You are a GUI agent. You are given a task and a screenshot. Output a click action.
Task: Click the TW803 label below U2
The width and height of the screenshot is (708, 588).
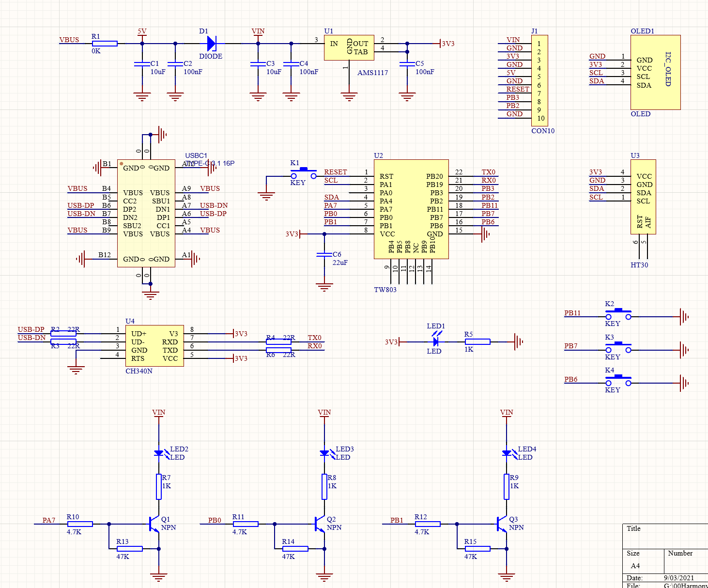(x=385, y=290)
